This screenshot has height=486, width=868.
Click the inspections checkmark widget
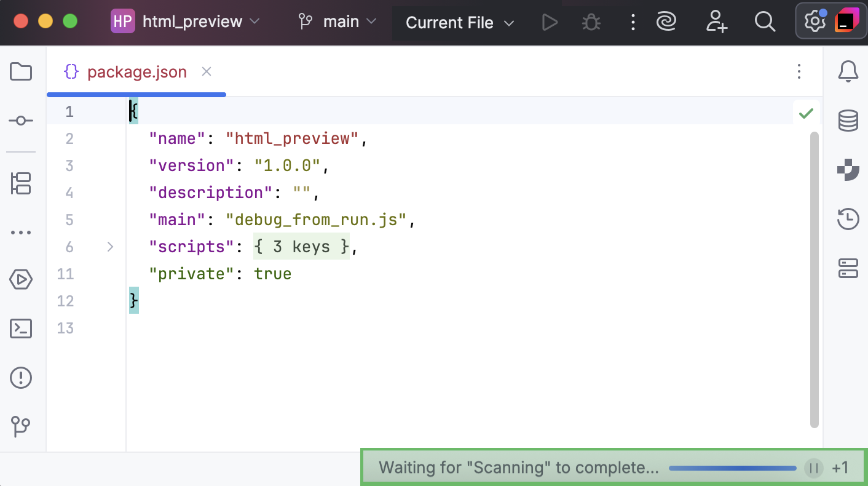[806, 113]
